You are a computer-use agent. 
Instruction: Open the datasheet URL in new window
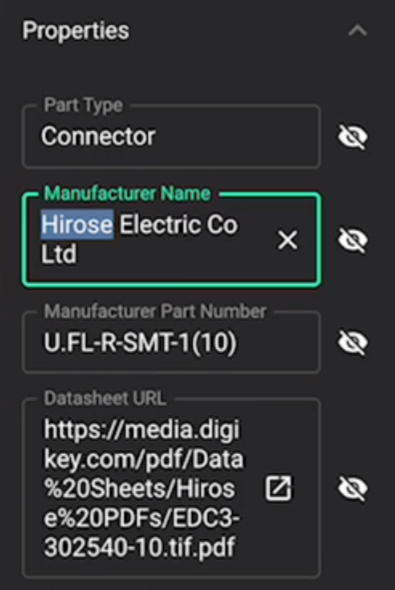[x=278, y=488]
